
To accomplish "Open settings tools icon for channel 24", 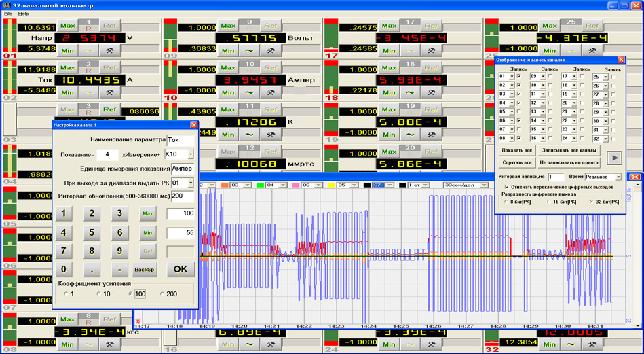I will pyautogui.click(x=431, y=344).
